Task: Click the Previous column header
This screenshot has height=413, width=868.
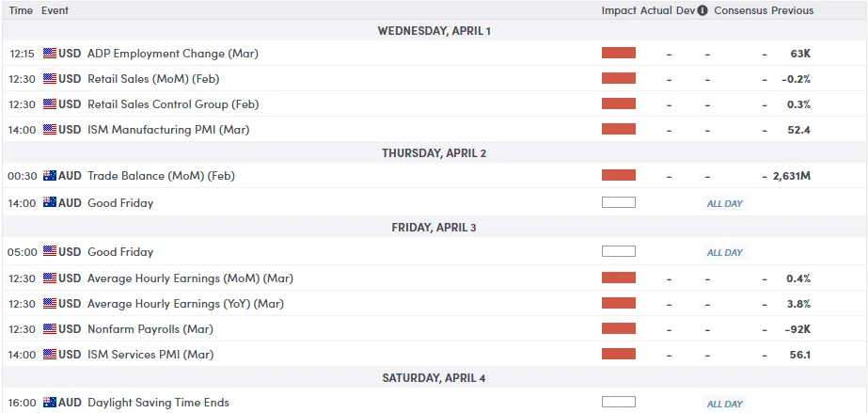Action: [x=793, y=10]
